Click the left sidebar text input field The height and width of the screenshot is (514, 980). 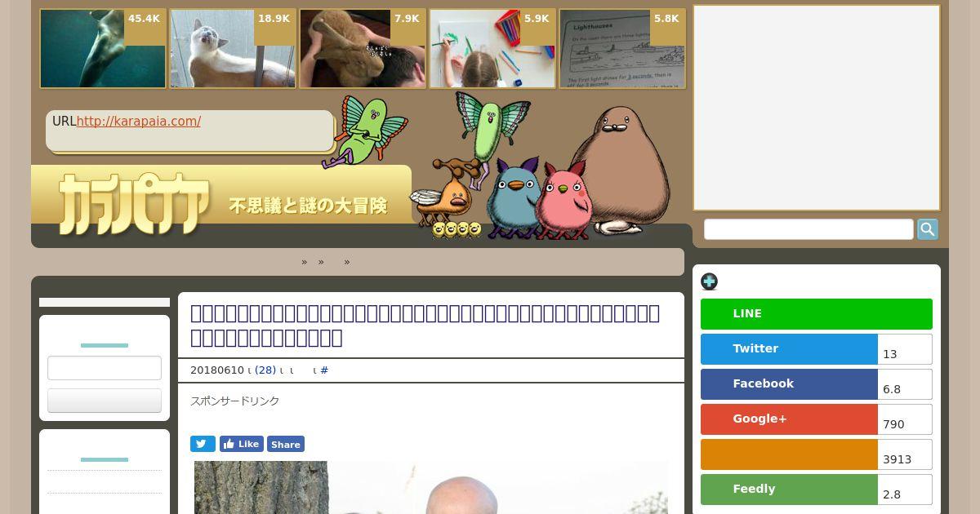[x=105, y=368]
